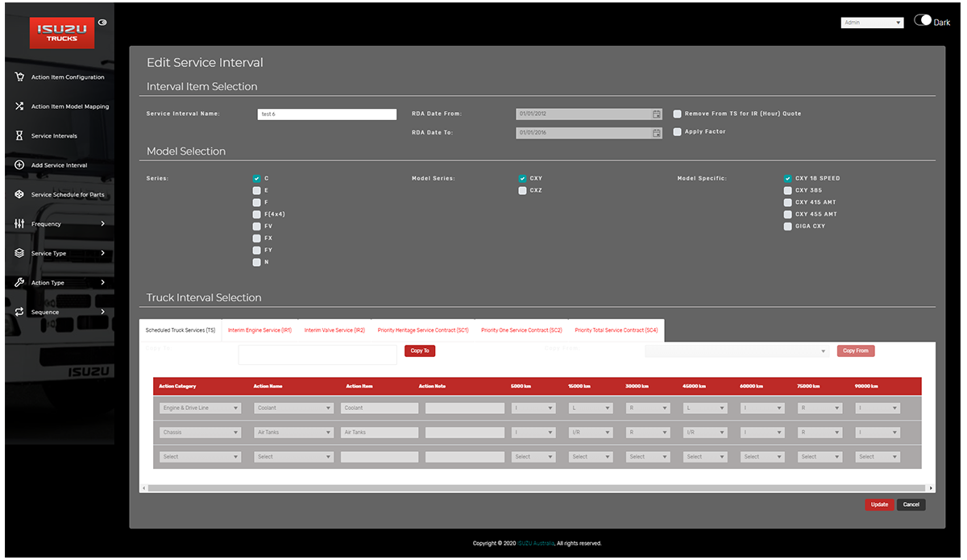The height and width of the screenshot is (560, 967).
Task: Click the Frequency sliders icon in sidebar
Action: coord(19,224)
